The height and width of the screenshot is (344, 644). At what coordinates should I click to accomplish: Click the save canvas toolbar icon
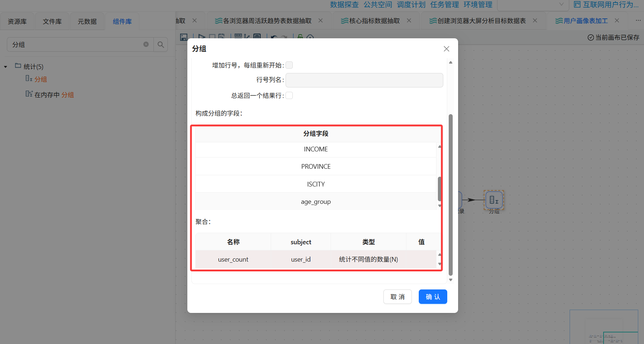click(x=184, y=37)
